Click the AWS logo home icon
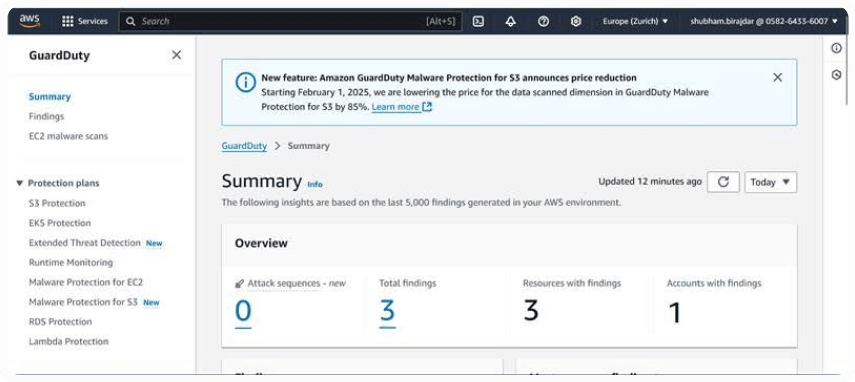This screenshot has width=855, height=382. [x=29, y=21]
